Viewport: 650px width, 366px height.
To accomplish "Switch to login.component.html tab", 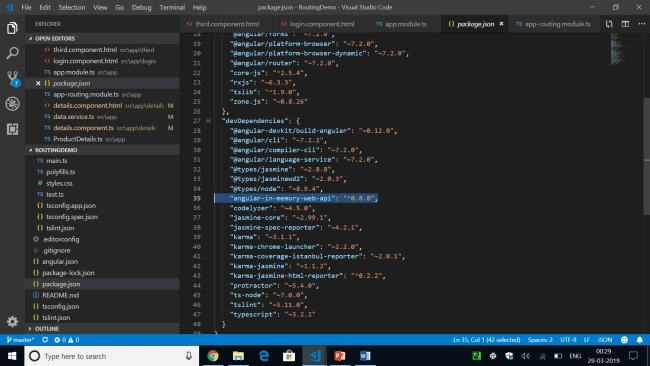I will (321, 24).
